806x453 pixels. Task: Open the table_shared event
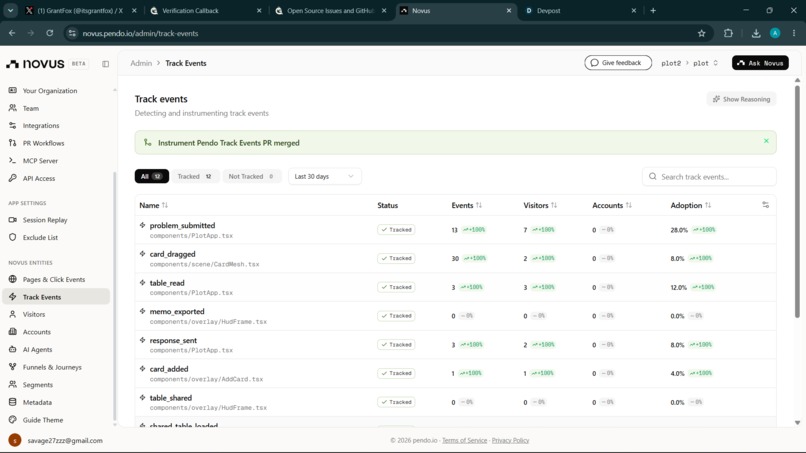tap(171, 397)
